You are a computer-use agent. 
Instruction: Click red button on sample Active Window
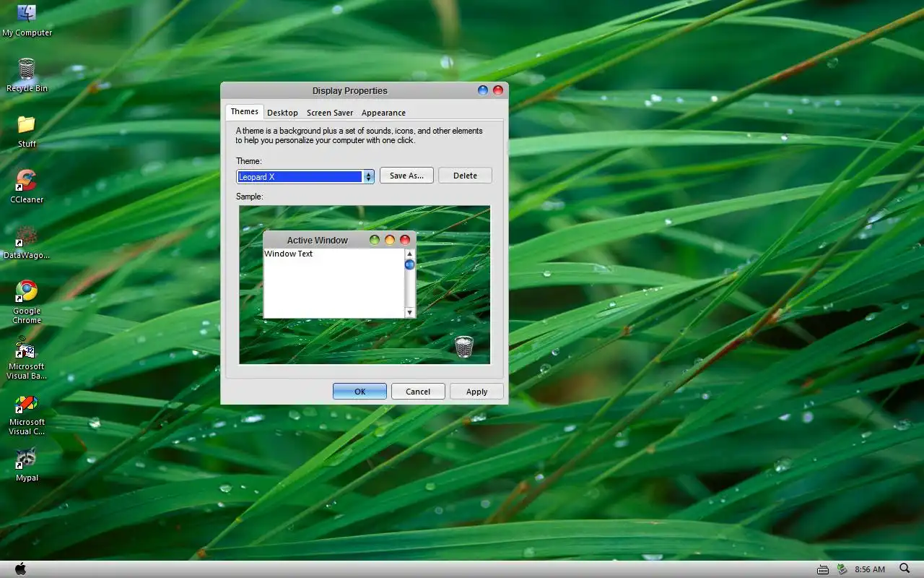(x=405, y=240)
